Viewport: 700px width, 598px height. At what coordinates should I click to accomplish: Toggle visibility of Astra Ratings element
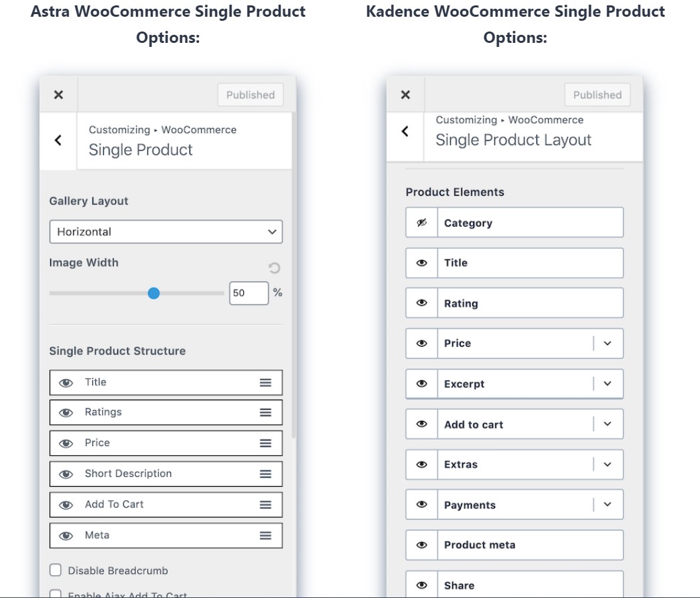pos(66,412)
